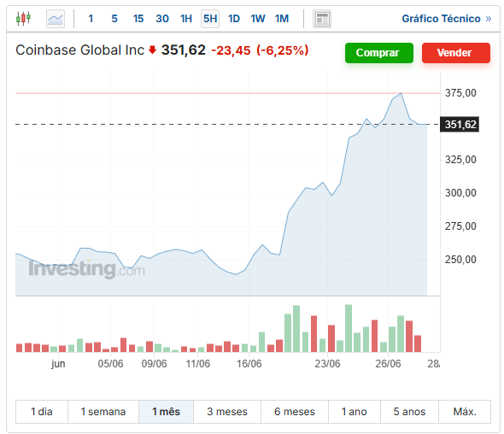
Task: Click the red down arrow price indicator
Action: click(152, 50)
